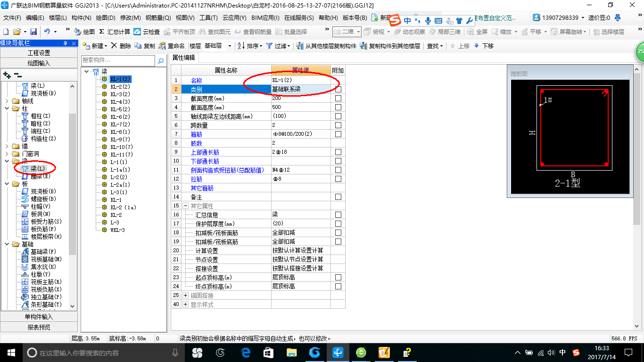Select 螺旋板(B) tree item

pyautogui.click(x=43, y=199)
